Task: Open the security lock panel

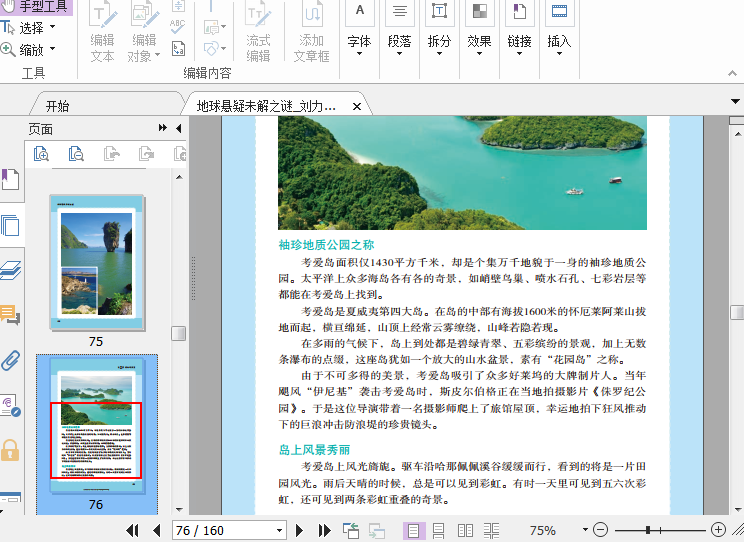Action: 10,450
